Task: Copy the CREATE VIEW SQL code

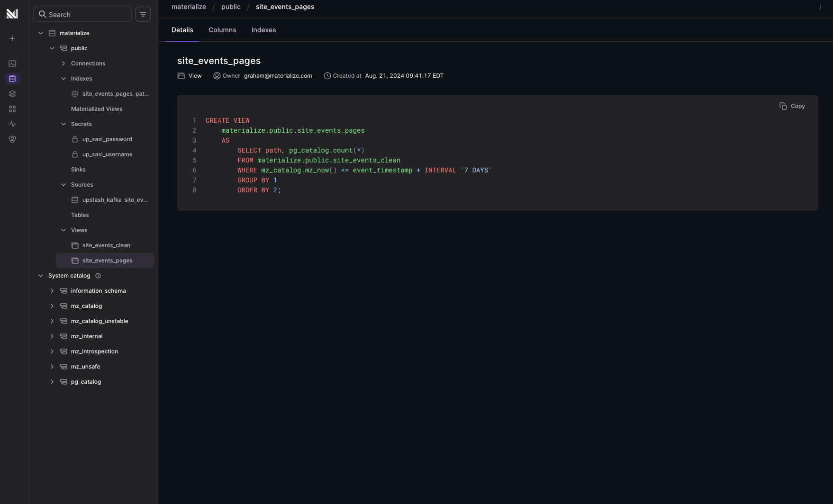Action: (792, 106)
